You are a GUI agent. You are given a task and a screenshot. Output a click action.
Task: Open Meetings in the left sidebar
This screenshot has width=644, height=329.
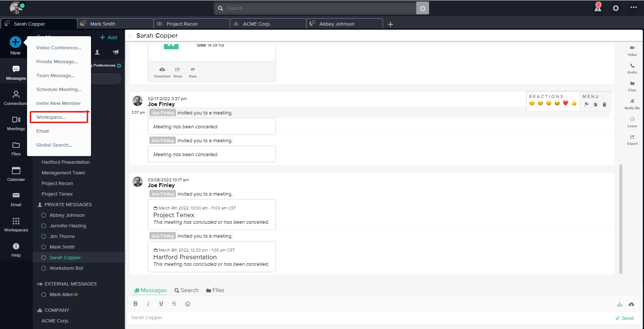pos(16,123)
